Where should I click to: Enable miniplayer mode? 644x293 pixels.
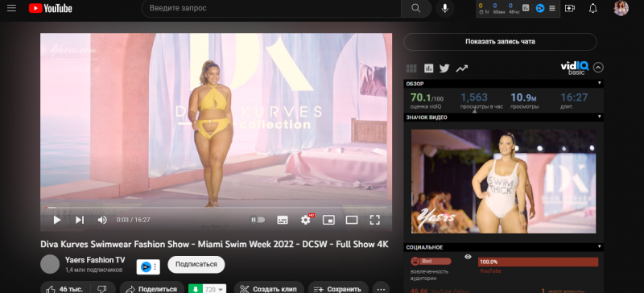point(328,220)
